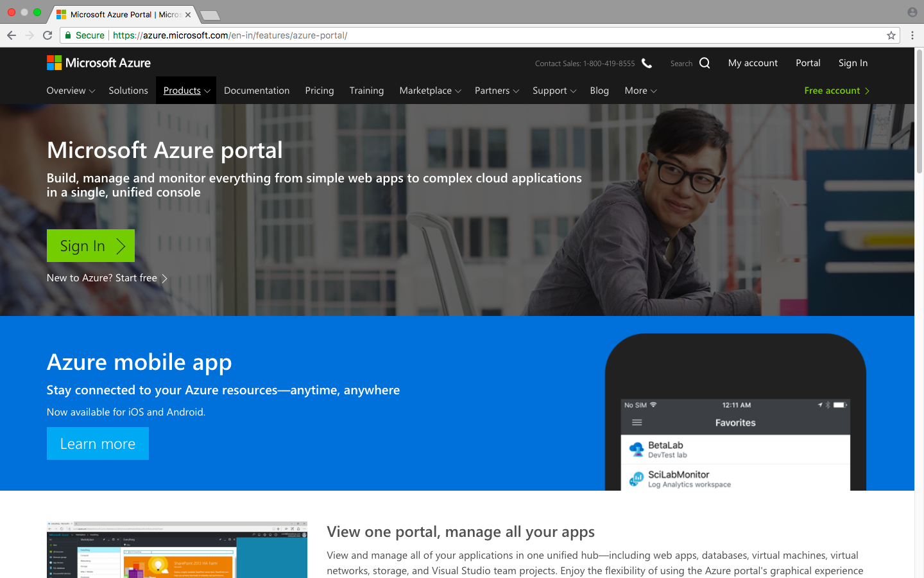Click the Search field in header
This screenshot has height=578, width=924.
tap(681, 64)
